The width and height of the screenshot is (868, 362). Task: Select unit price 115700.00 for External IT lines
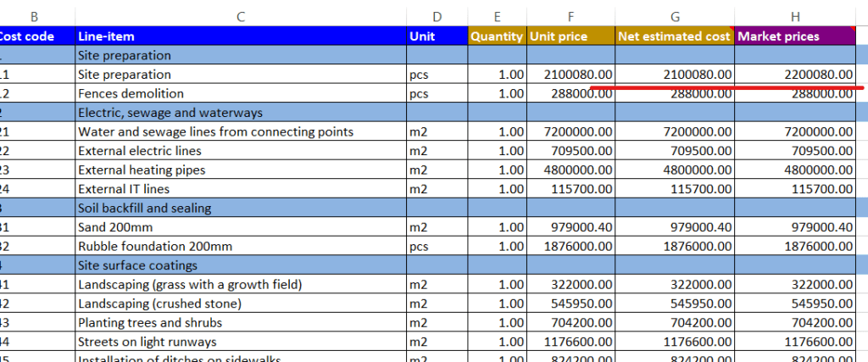click(x=570, y=189)
